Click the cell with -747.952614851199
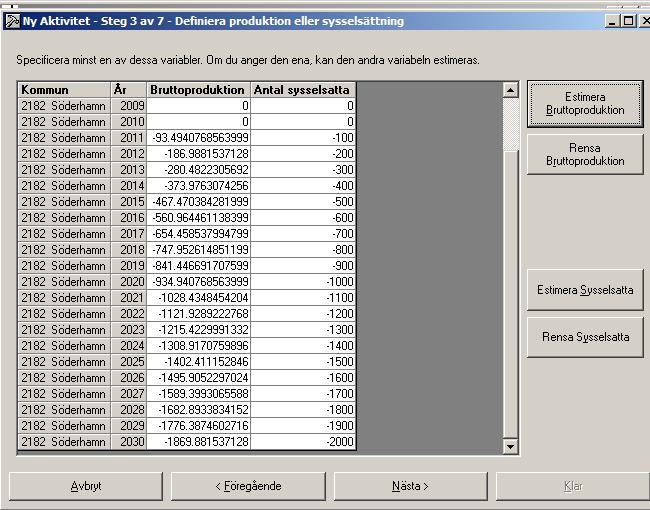 click(x=199, y=250)
